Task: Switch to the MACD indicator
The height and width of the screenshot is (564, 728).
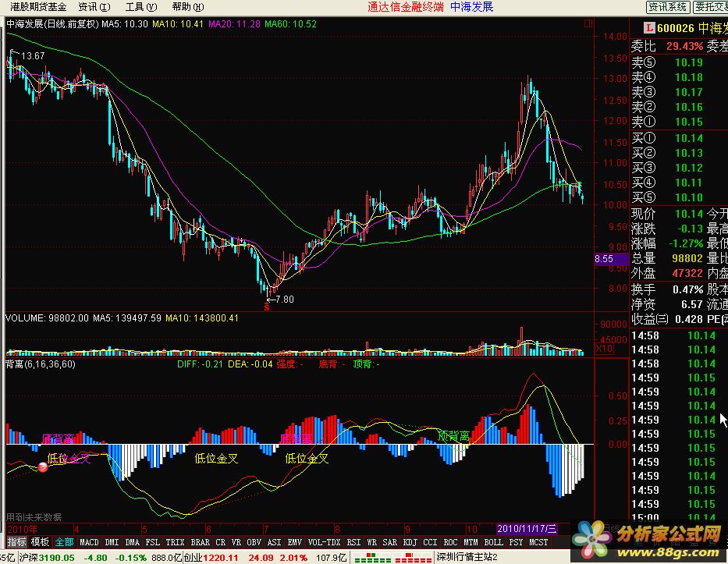Action: tap(89, 542)
